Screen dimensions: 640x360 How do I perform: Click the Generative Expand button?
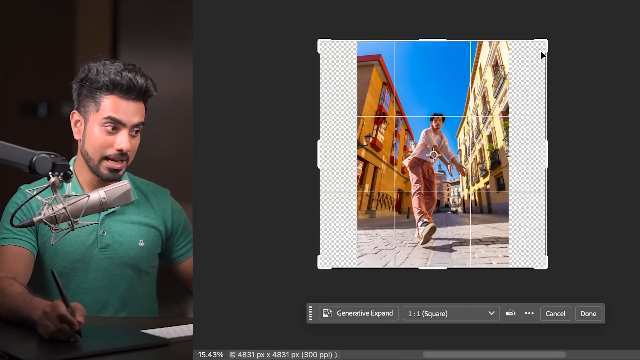[358, 313]
